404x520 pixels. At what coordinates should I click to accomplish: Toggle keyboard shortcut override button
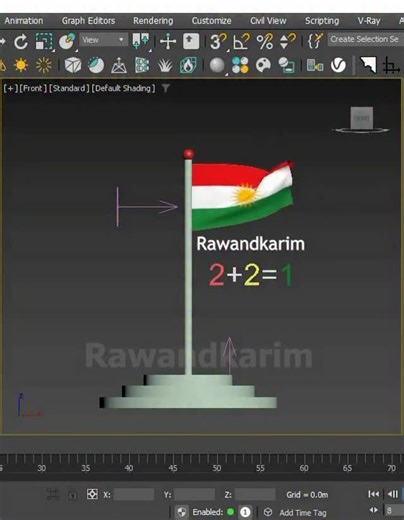191,42
